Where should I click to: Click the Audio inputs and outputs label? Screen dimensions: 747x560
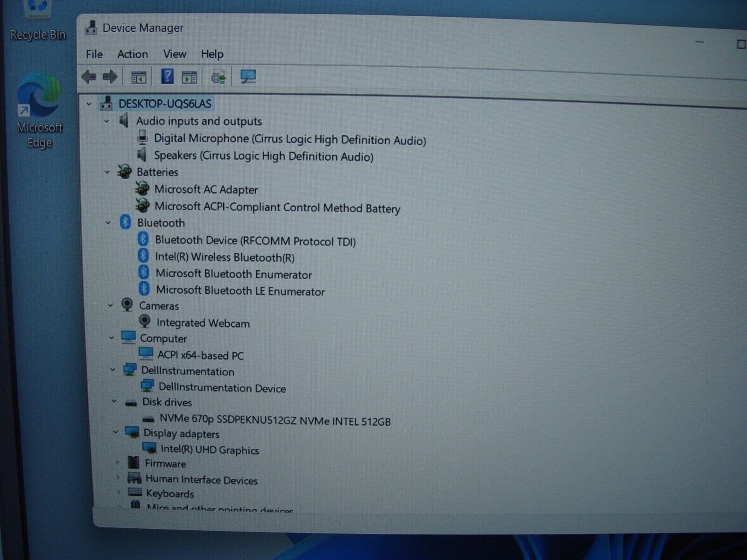pyautogui.click(x=199, y=121)
